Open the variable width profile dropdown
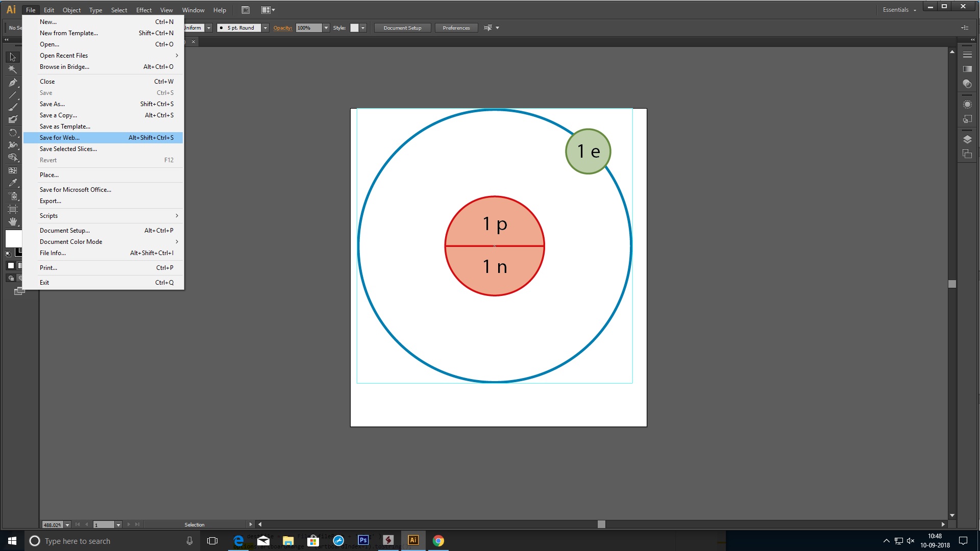The image size is (980, 551). pos(209,28)
